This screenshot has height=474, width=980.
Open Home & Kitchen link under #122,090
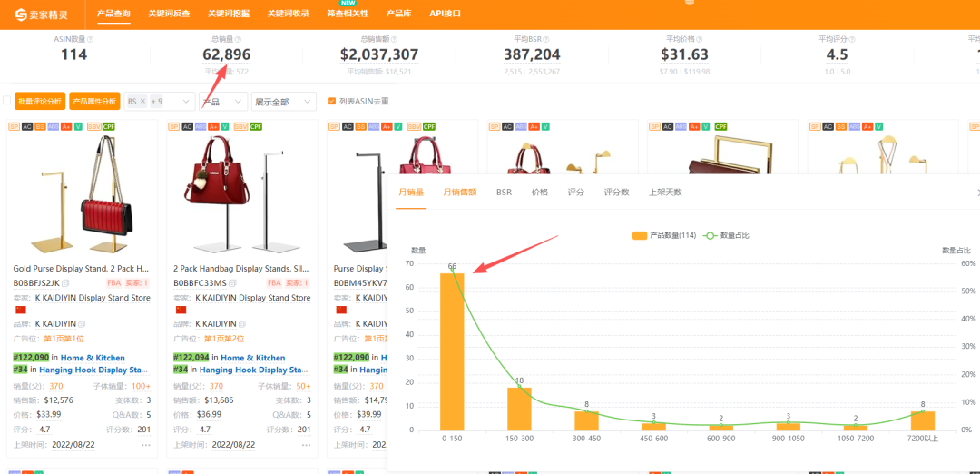click(x=93, y=358)
